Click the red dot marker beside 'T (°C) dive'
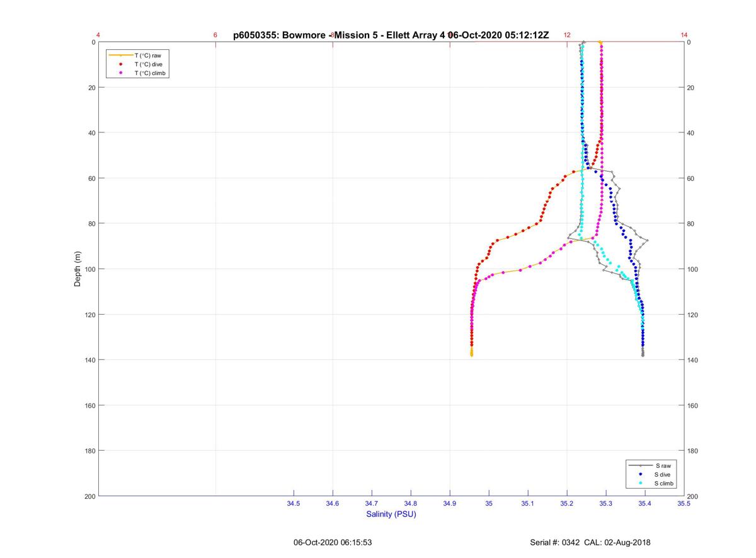Viewport: 756px width, 558px height. pyautogui.click(x=120, y=64)
